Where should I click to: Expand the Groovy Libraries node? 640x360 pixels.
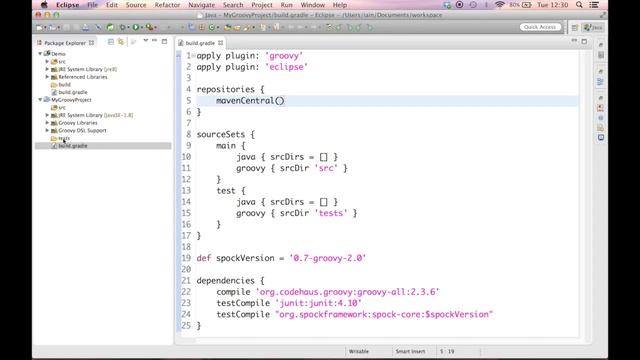(x=47, y=122)
